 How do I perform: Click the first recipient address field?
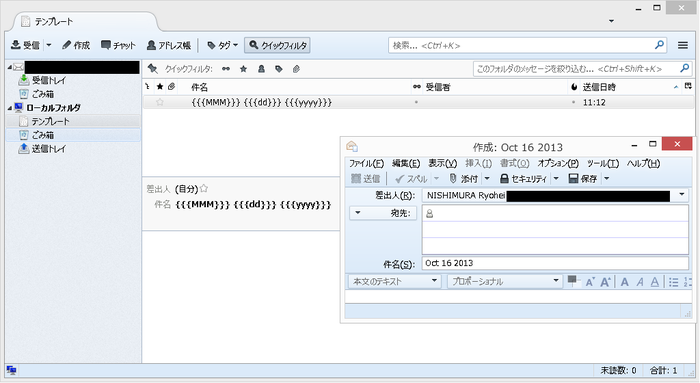[555, 213]
